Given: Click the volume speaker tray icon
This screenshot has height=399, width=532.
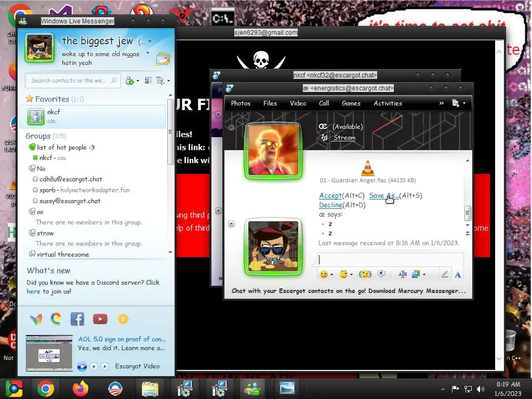Looking at the screenshot, I should tap(480, 389).
